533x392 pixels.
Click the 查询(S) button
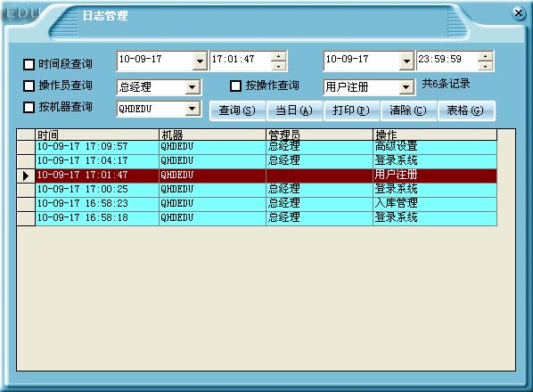click(x=237, y=110)
